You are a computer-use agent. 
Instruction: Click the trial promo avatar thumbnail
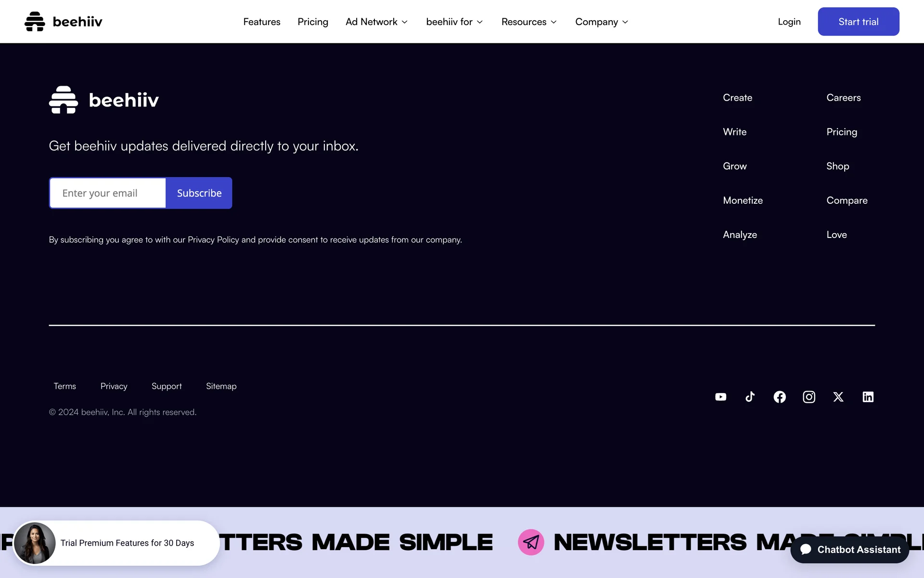[35, 543]
